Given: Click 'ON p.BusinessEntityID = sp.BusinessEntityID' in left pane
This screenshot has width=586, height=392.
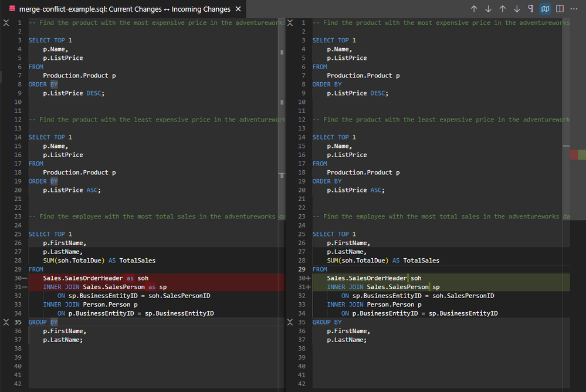Looking at the screenshot, I should pyautogui.click(x=136, y=313).
